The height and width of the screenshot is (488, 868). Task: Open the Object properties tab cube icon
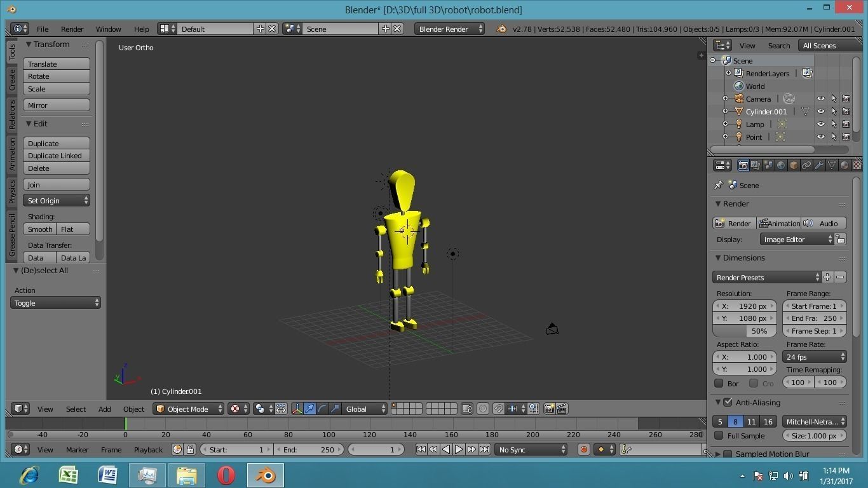click(x=794, y=165)
